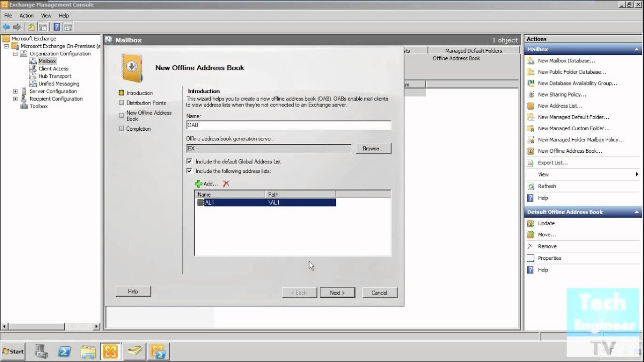The height and width of the screenshot is (362, 644).
Task: Collapse the Organization Configuration tree node
Action: 15,54
